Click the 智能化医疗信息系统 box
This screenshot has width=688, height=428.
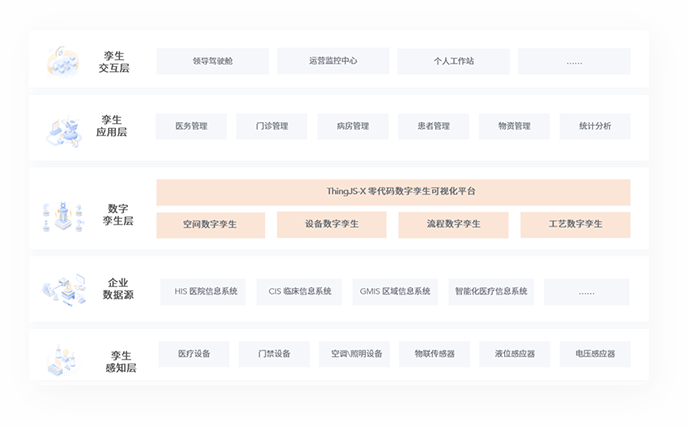coord(491,291)
